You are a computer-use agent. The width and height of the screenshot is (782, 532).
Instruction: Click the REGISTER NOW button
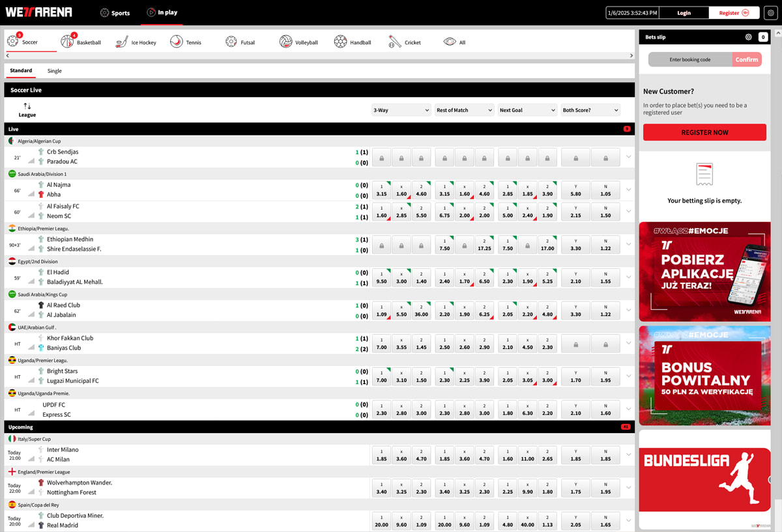(704, 132)
